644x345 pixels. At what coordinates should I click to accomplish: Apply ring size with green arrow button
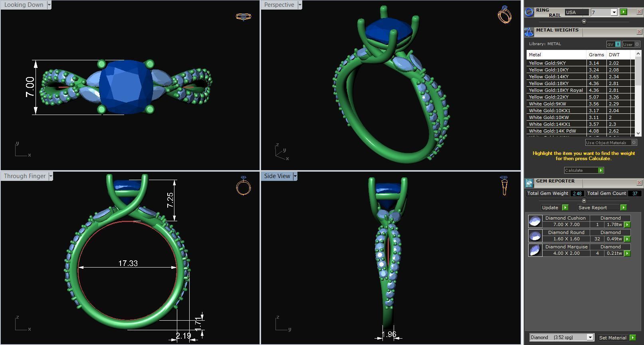(x=624, y=12)
